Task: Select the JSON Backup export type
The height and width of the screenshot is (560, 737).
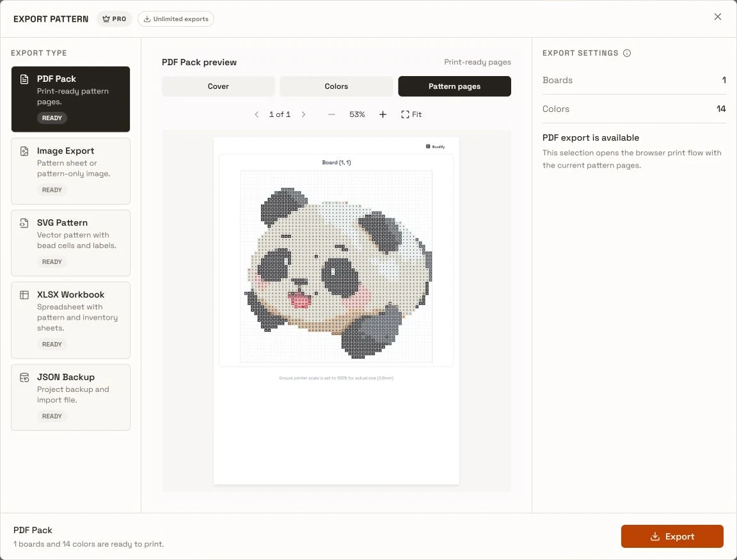Action: [70, 397]
